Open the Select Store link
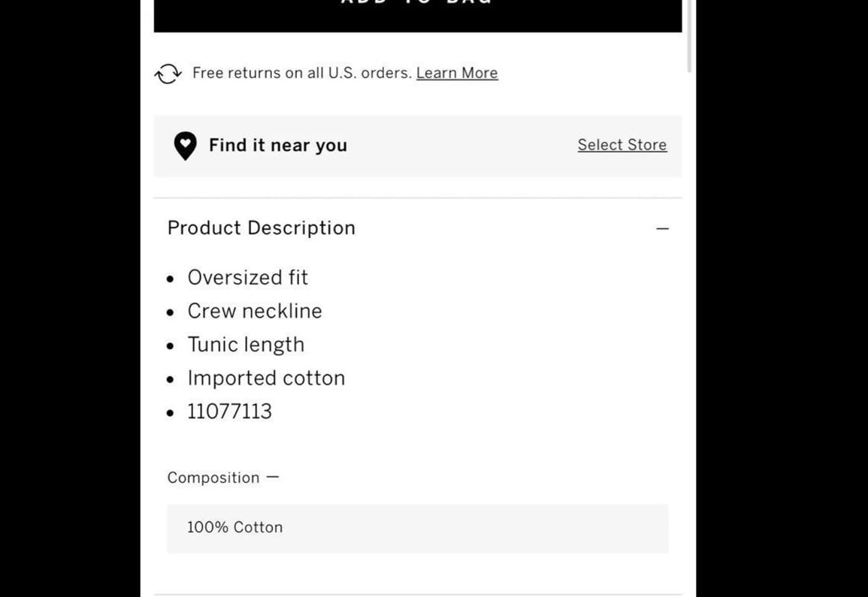Screen dimensions: 868x597 (622, 145)
